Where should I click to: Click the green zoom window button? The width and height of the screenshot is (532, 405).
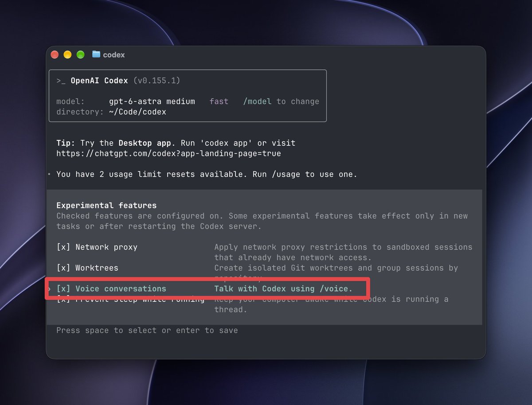pyautogui.click(x=80, y=55)
